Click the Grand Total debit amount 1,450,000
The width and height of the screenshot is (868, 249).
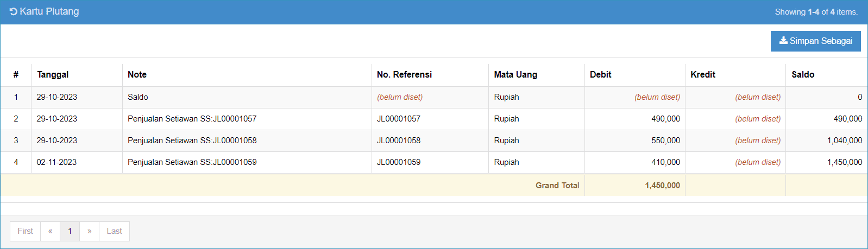tap(663, 186)
